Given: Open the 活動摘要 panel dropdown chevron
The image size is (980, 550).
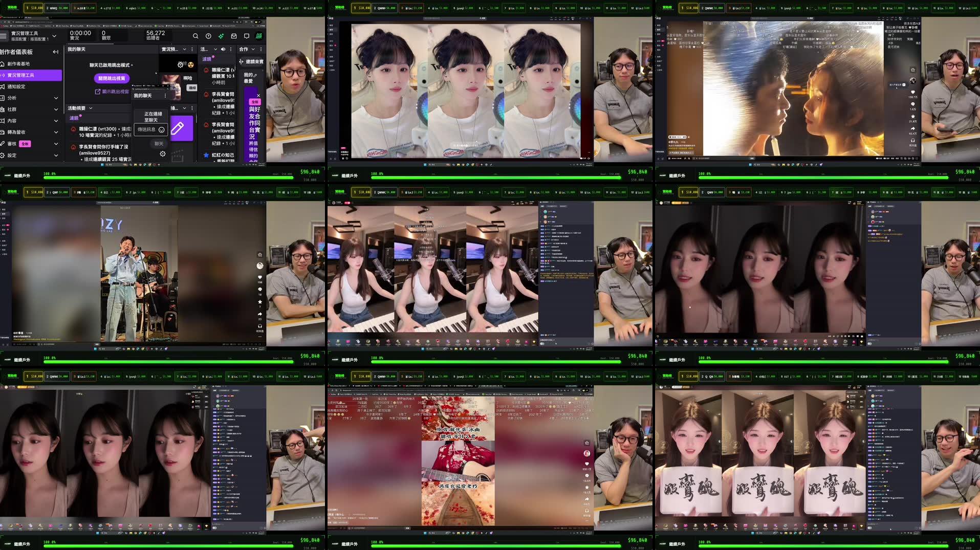Looking at the screenshot, I should pos(91,108).
